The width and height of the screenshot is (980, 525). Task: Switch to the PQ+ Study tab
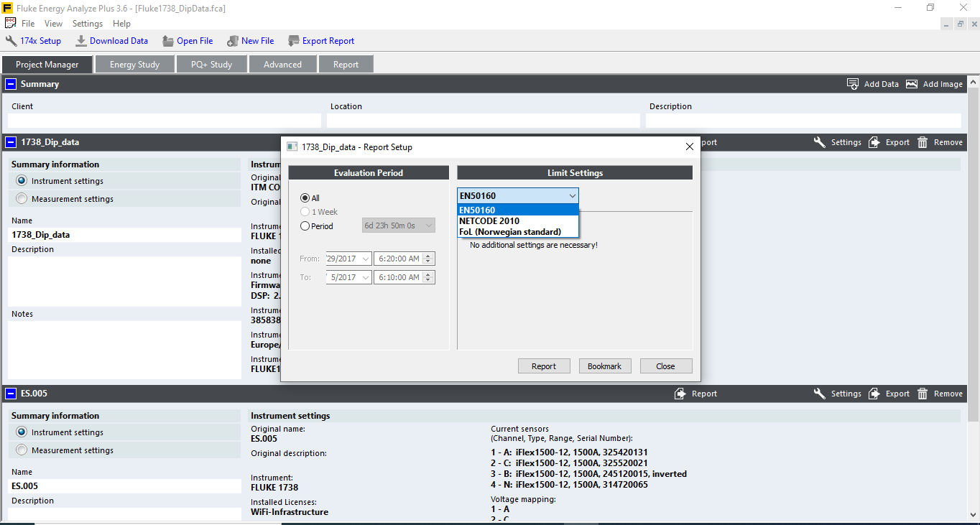pyautogui.click(x=211, y=65)
